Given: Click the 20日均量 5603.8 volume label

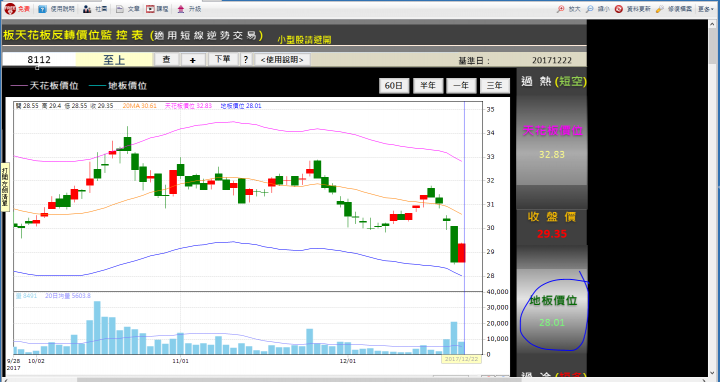Looking at the screenshot, I should click(x=68, y=296).
